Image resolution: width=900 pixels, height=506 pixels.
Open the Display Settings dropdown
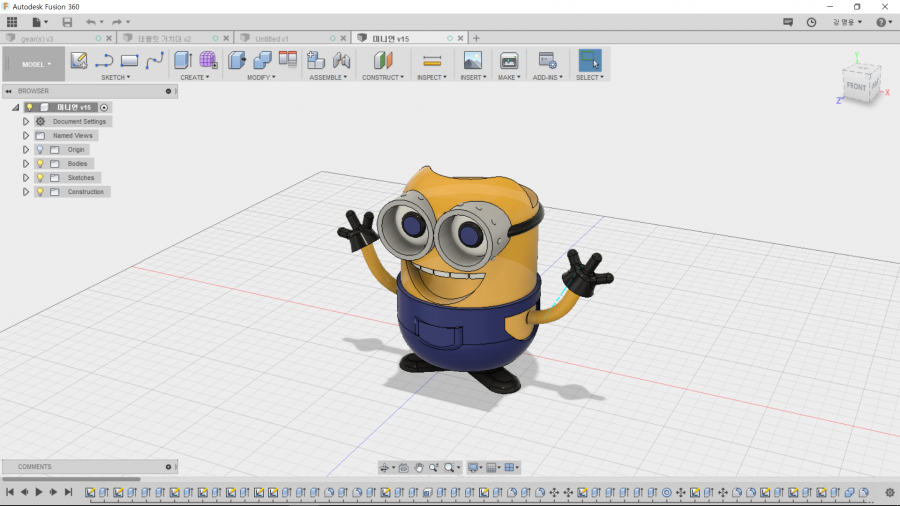click(475, 468)
